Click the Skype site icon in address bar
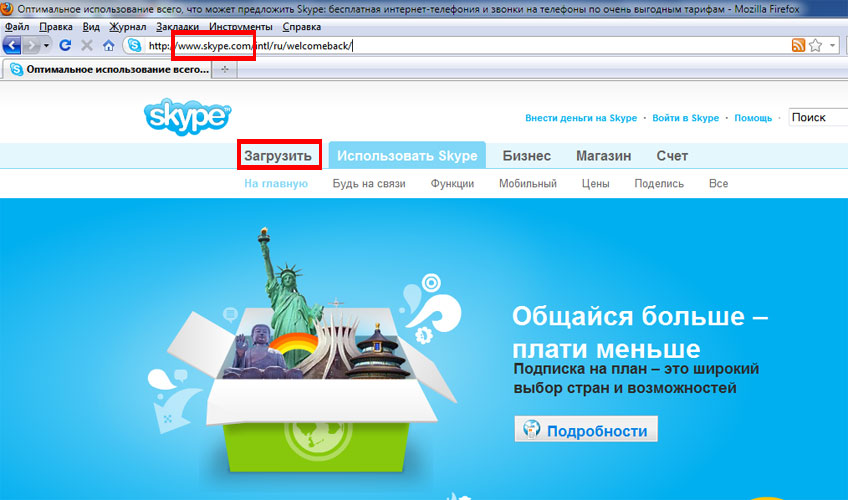The height and width of the screenshot is (500, 848). [x=134, y=46]
